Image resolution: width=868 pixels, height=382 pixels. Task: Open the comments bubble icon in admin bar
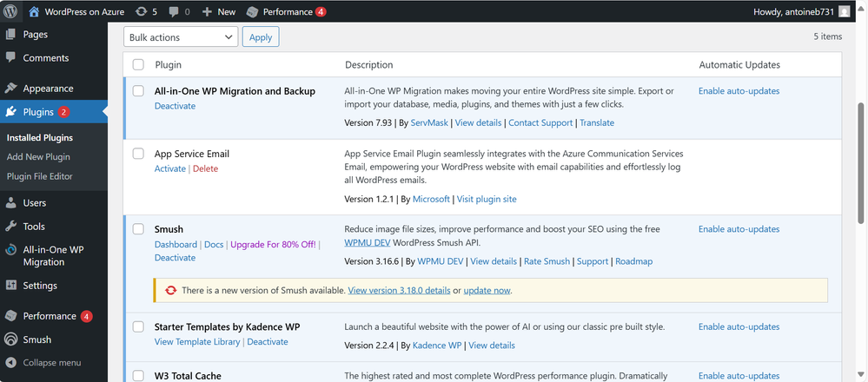coord(174,11)
